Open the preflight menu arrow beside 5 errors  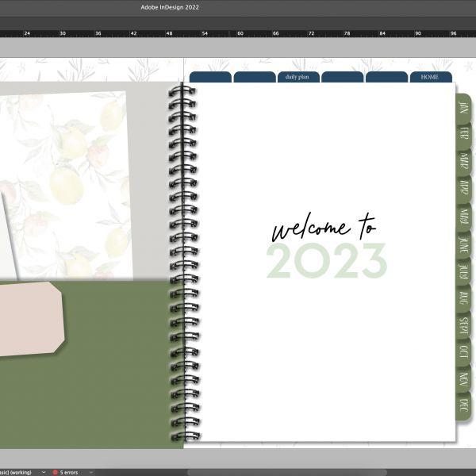(90, 472)
